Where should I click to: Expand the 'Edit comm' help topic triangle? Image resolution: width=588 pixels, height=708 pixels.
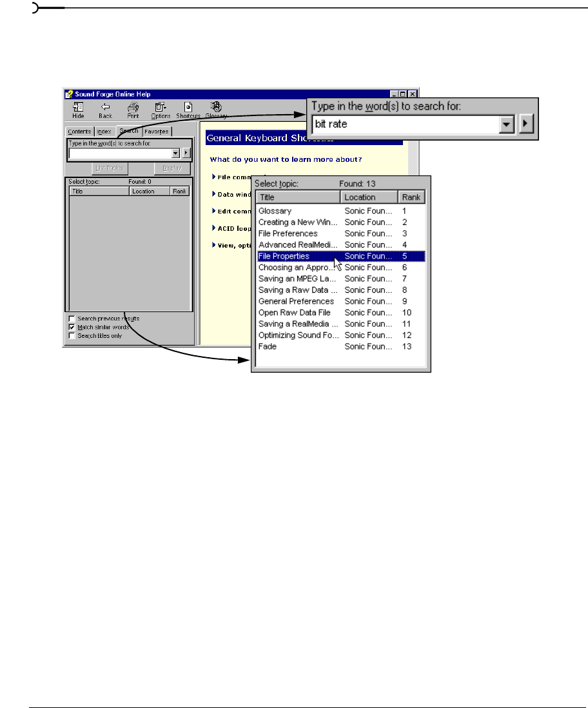click(x=213, y=211)
